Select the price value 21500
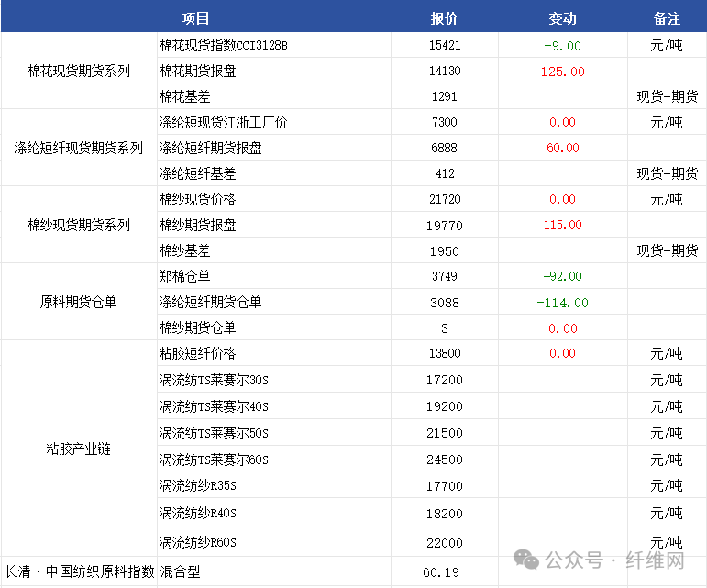The width and height of the screenshot is (707, 588). pyautogui.click(x=445, y=433)
